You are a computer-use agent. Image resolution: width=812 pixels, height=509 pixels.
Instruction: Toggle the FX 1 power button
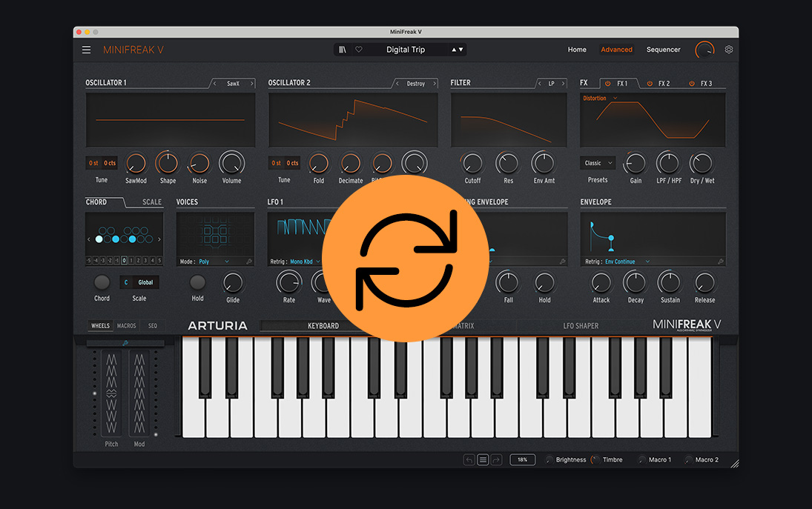pyautogui.click(x=607, y=84)
